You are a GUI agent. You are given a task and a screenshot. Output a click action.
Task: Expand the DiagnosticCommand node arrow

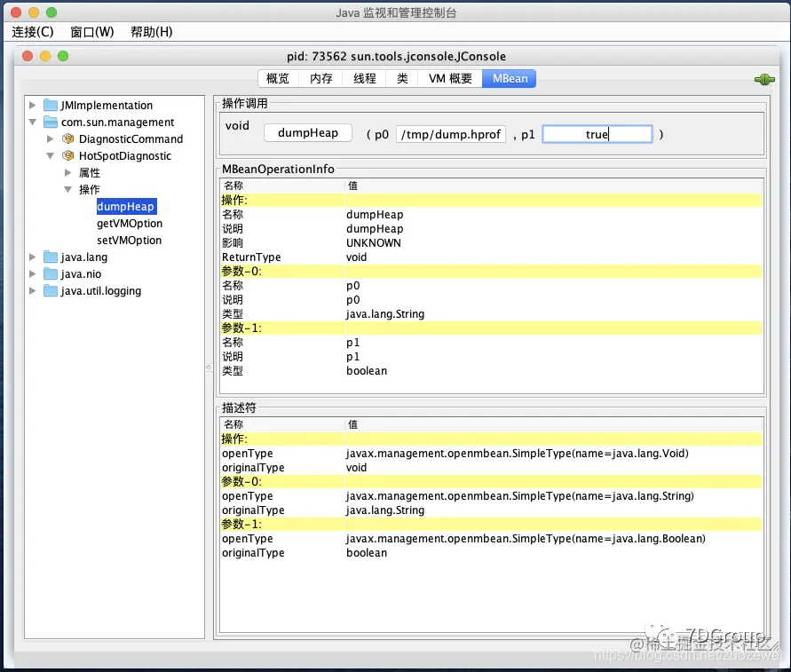tap(50, 138)
